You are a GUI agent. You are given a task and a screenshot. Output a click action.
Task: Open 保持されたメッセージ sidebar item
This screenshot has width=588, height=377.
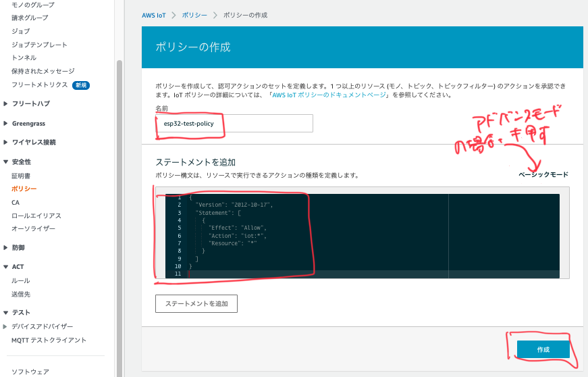pos(43,71)
